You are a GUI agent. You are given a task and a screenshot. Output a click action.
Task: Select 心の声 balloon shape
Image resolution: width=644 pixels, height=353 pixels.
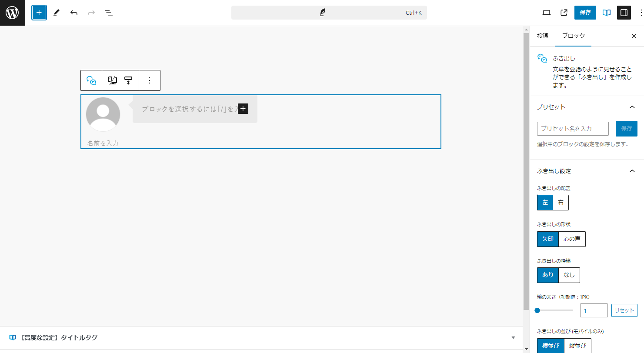click(x=572, y=239)
